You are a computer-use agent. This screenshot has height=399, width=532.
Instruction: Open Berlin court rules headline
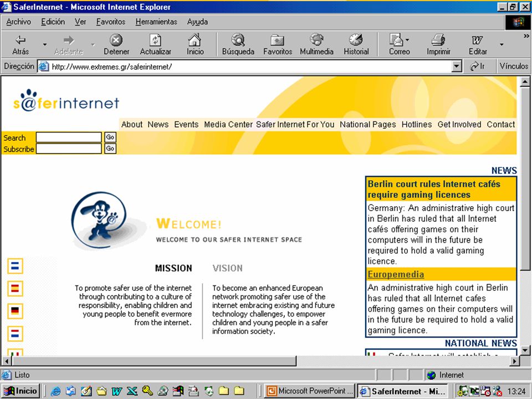[x=434, y=190]
